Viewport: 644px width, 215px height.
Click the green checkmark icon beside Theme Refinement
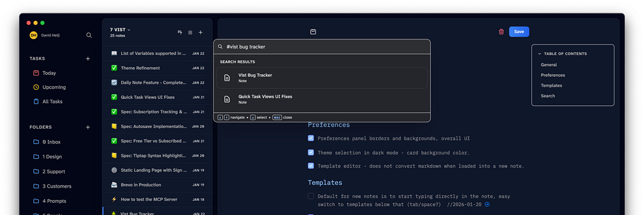coord(114,68)
